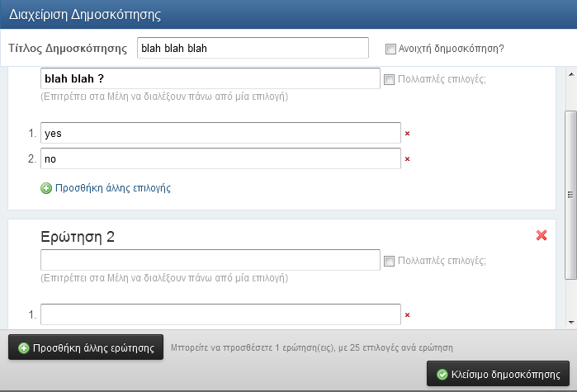
Task: Click the Προσθήκη άλλης επιλογής link
Action: pyautogui.click(x=113, y=188)
